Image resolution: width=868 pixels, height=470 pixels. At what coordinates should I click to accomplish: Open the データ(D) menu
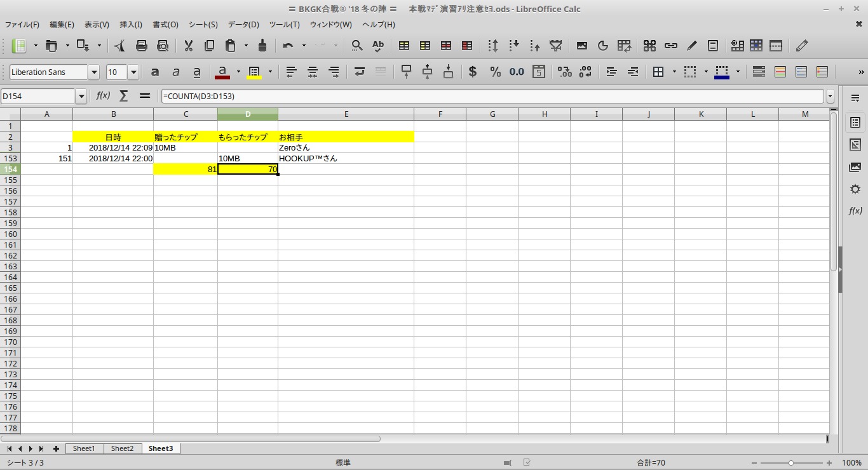point(243,24)
